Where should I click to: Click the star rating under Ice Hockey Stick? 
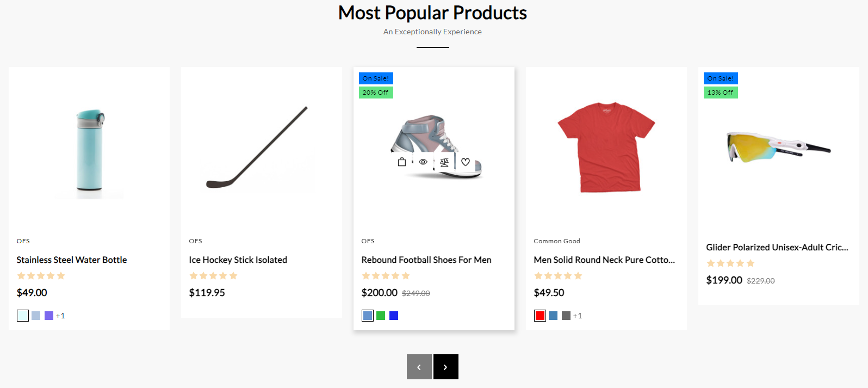[x=213, y=276]
